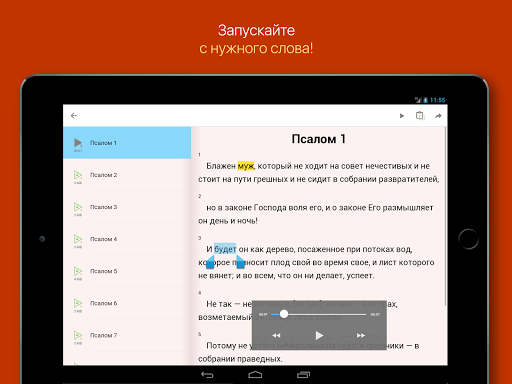Screen dimensions: 512x384
Task: Tap the Android back navigation button
Action: [207, 375]
